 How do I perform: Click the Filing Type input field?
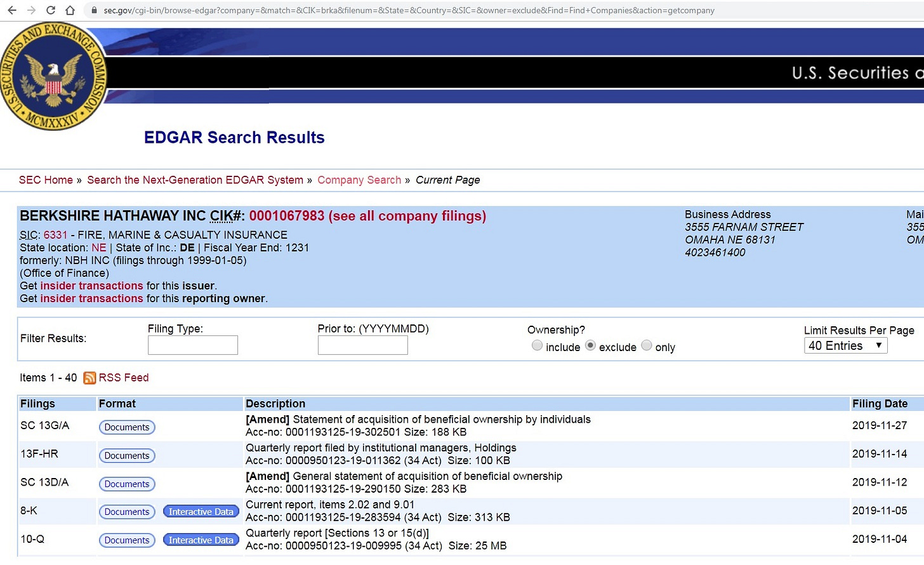point(193,345)
